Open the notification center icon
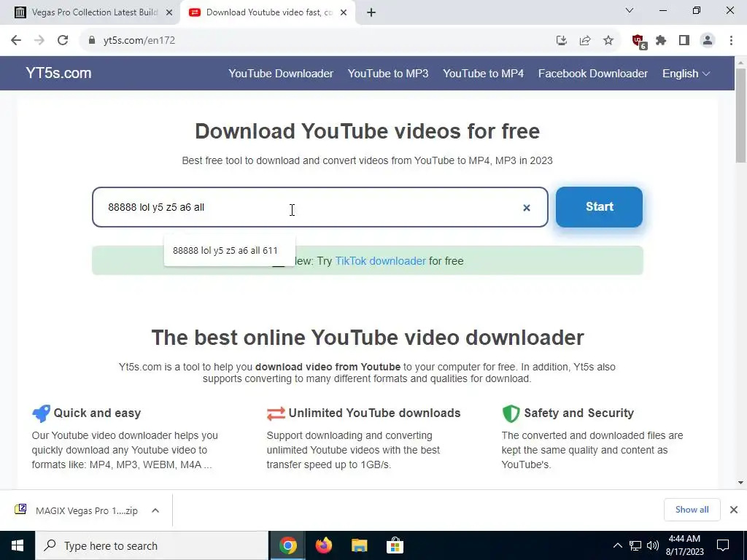The image size is (747, 560). (x=723, y=545)
